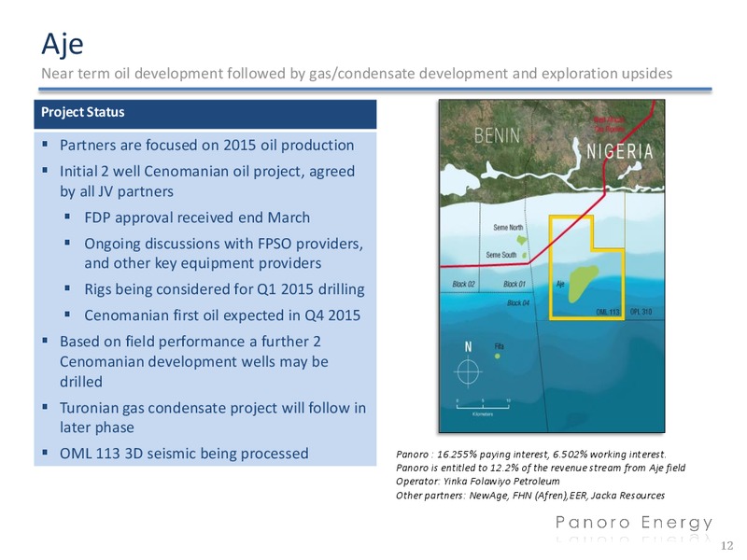Click the slide page number 12
This screenshot has height=560, width=747.
pos(727,546)
